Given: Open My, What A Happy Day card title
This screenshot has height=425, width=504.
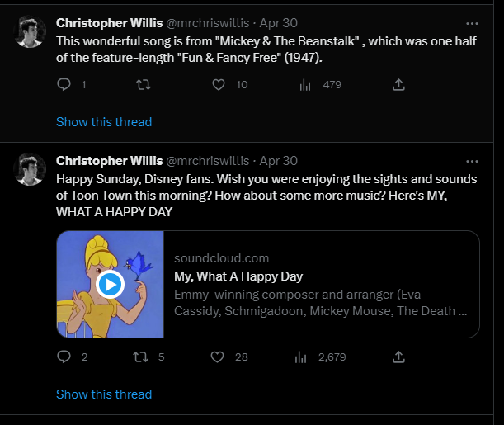Looking at the screenshot, I should click(x=238, y=276).
